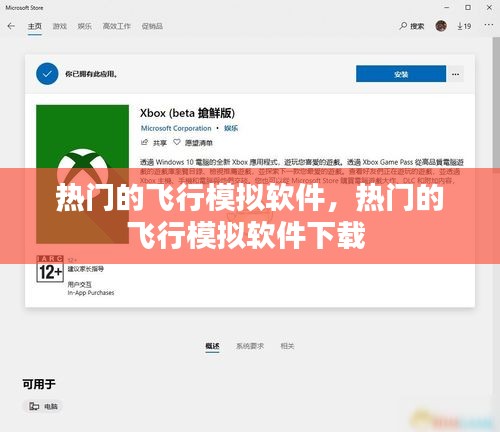This screenshot has width=500, height=432.
Task: Close the Microsoft Store window
Action: tap(489, 7)
